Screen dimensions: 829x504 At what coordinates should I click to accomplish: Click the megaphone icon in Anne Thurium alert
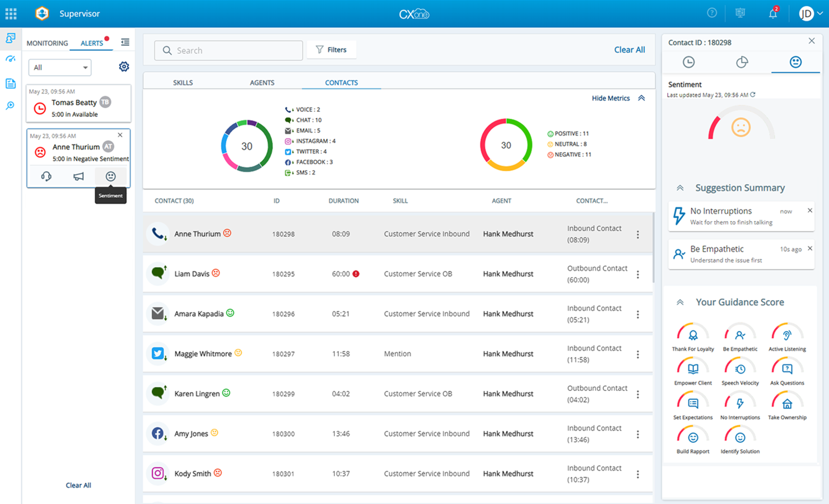78,176
